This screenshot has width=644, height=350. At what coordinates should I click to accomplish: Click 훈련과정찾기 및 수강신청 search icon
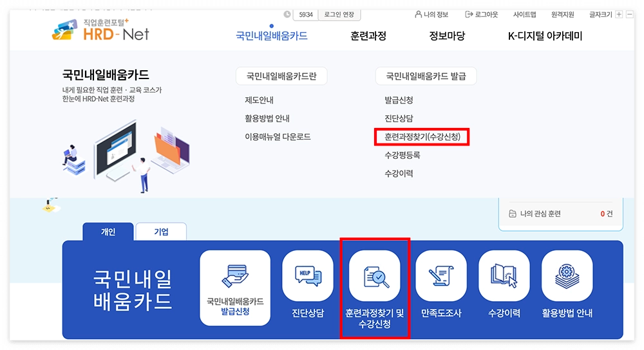pyautogui.click(x=375, y=276)
